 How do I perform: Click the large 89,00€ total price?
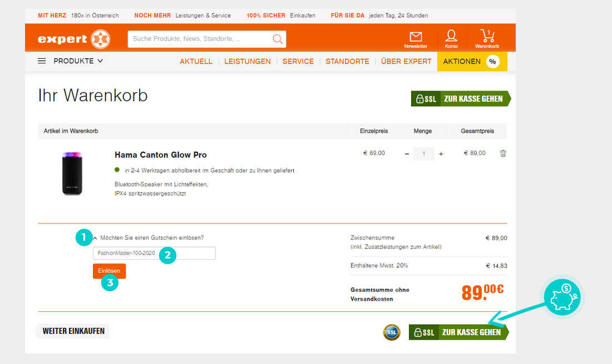(x=482, y=292)
